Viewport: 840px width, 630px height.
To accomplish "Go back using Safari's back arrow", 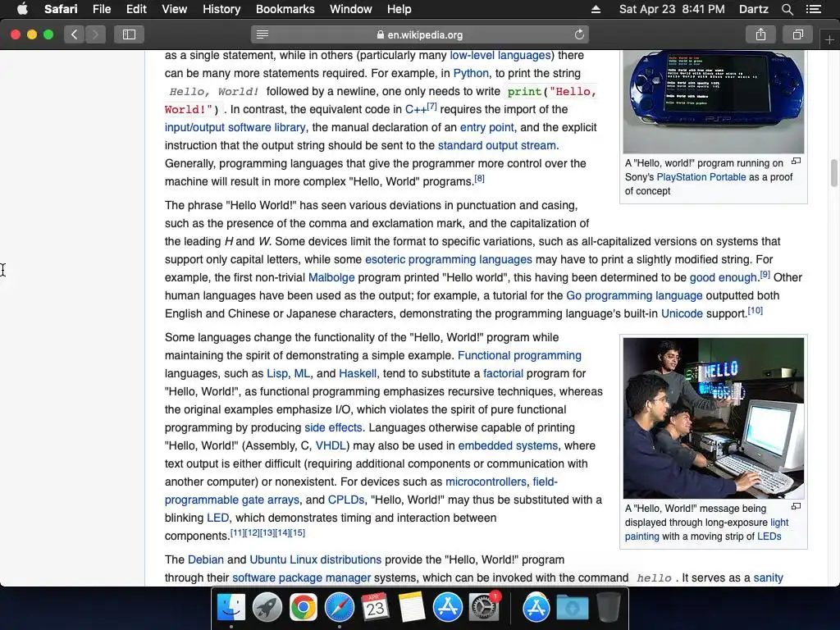I will (75, 34).
